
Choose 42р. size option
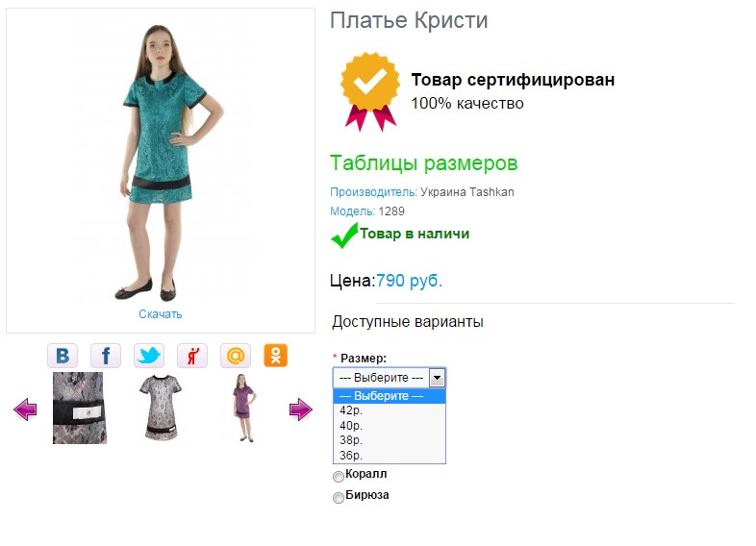[390, 410]
